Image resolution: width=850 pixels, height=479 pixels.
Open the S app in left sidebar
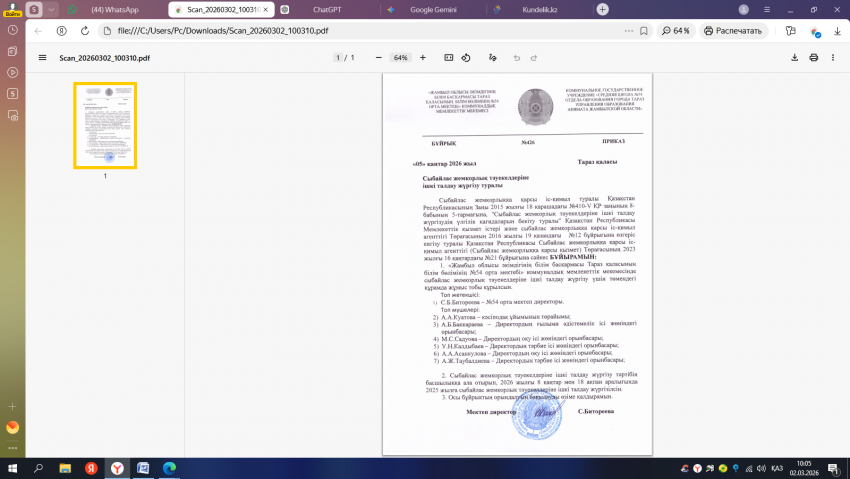[12, 94]
